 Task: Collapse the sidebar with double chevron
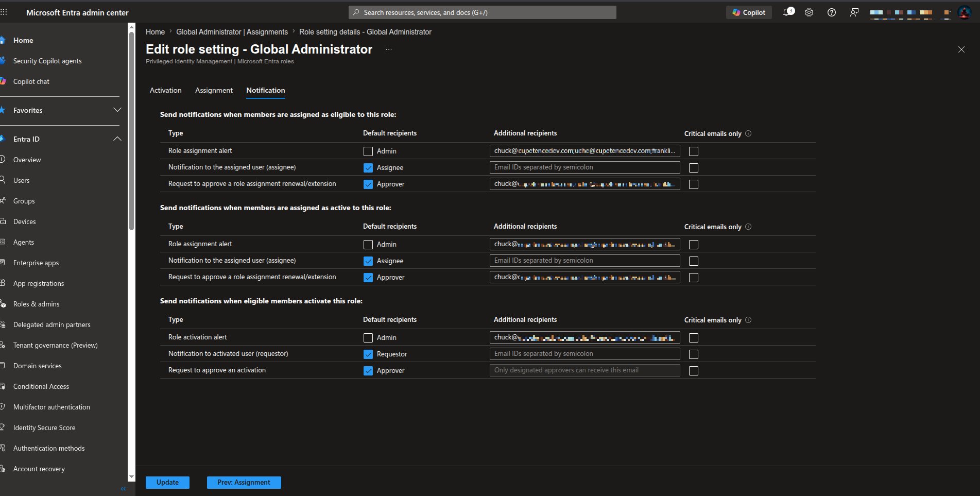point(123,489)
